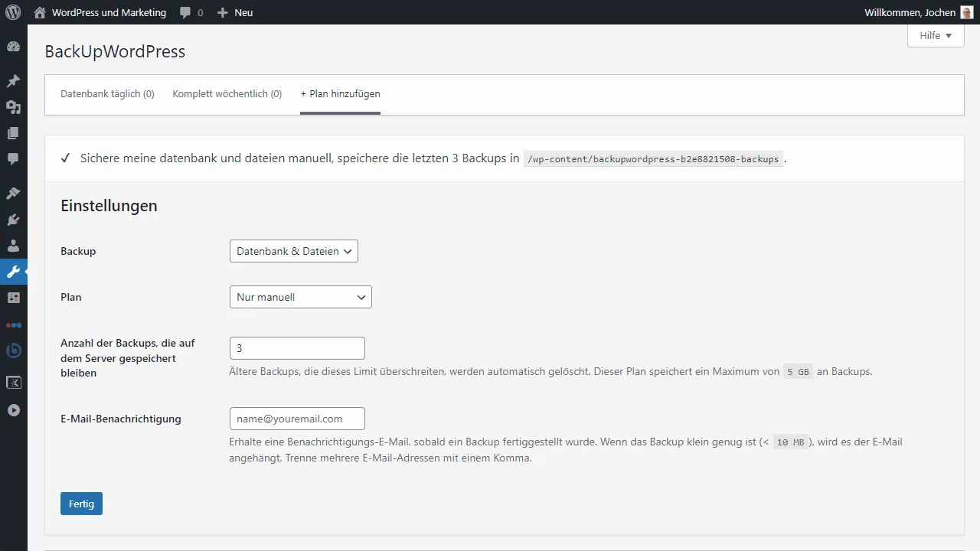The image size is (980, 551).
Task: Click Jochen's avatar thumbnail
Action: pyautogui.click(x=967, y=12)
